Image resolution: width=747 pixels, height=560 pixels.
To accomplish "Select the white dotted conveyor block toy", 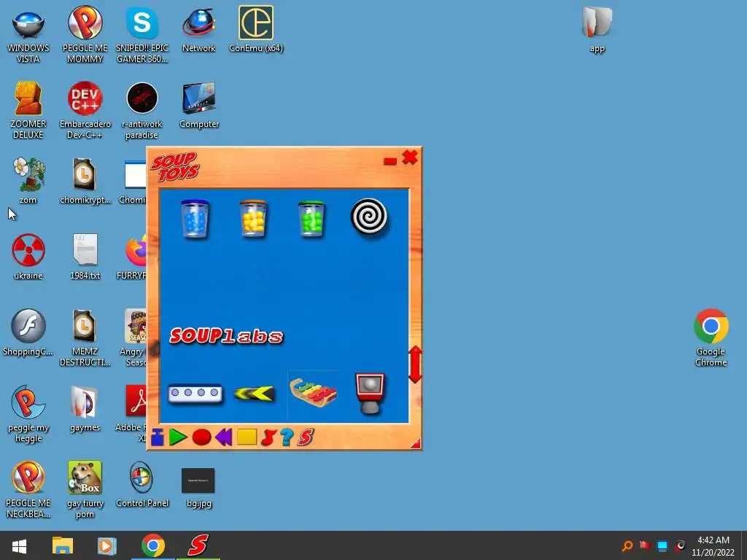I will click(195, 393).
